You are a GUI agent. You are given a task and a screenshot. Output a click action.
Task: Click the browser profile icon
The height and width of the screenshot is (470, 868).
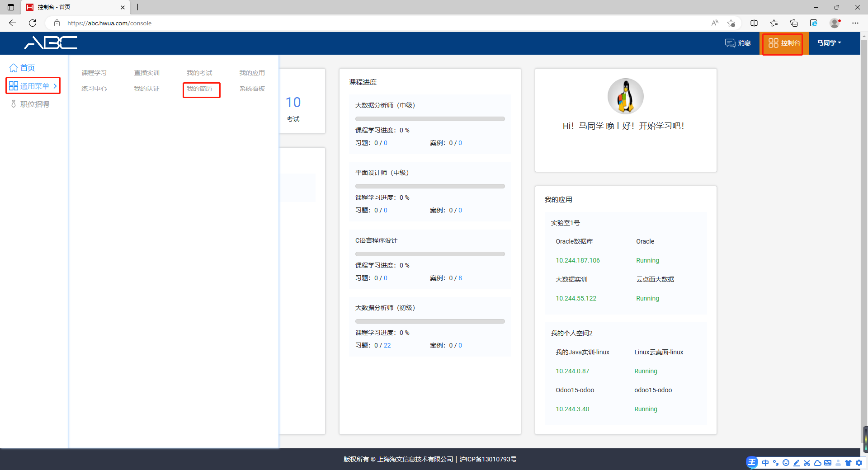pos(835,23)
